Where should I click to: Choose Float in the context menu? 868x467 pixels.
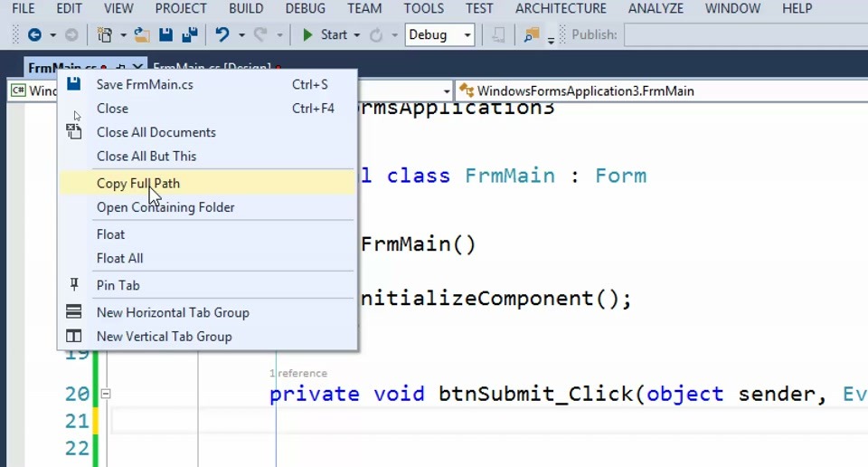coord(208,234)
